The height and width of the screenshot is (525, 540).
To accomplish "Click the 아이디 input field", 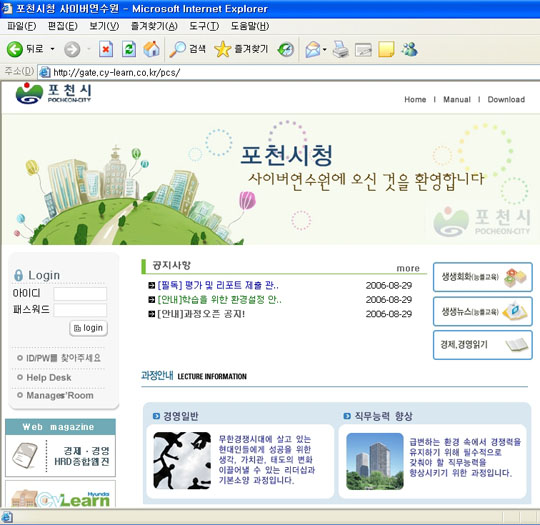I will tap(80, 294).
